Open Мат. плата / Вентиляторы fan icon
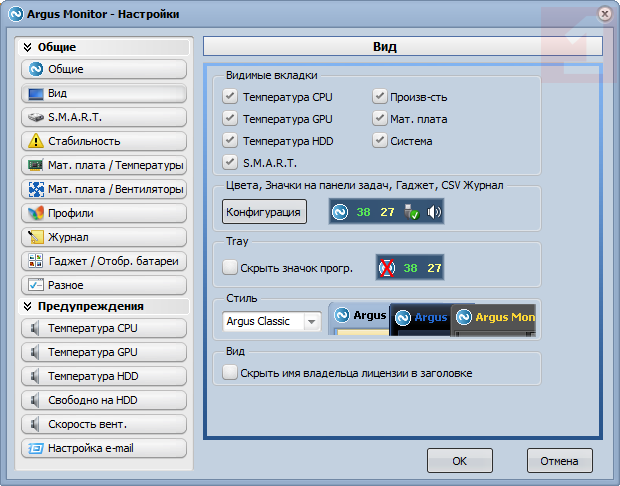Screen dimensions: 620x486 pyautogui.click(x=36, y=189)
